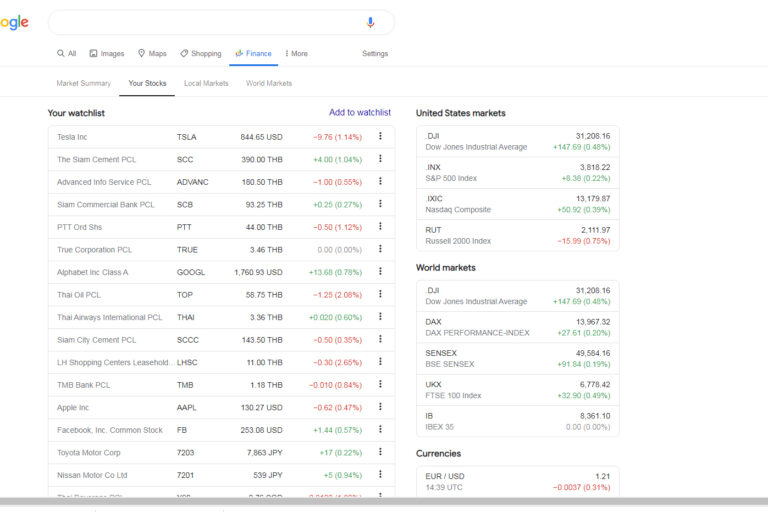Open three-dot menu for Facebook, Inc. Common Stock
Viewport: 768px width, 512px height.
click(x=380, y=430)
